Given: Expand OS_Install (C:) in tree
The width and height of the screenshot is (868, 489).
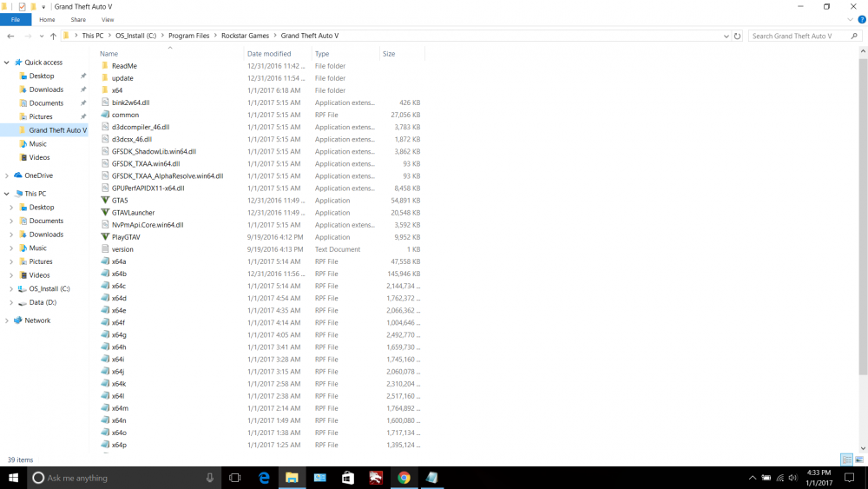Looking at the screenshot, I should coord(11,288).
